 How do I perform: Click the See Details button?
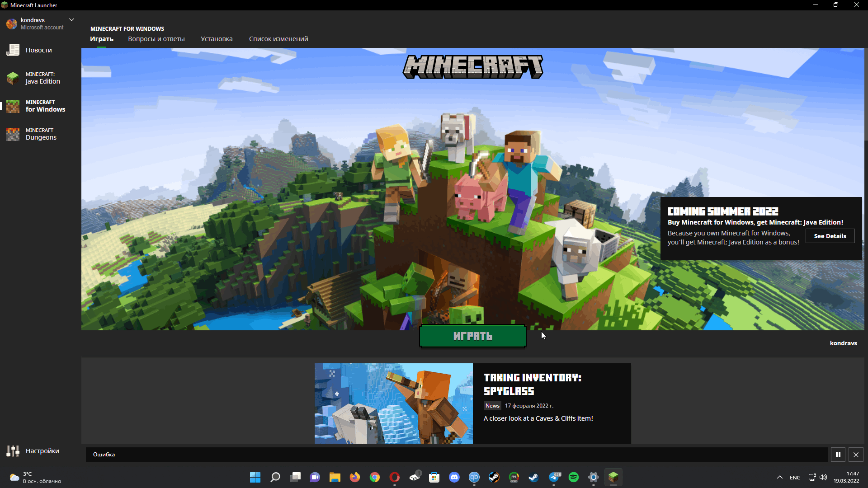click(x=830, y=236)
